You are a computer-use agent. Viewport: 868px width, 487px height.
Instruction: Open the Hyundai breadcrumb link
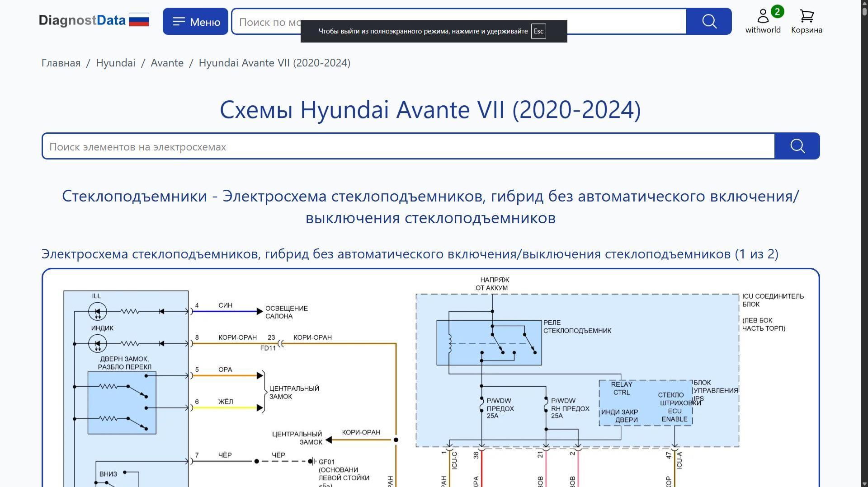[x=115, y=63]
